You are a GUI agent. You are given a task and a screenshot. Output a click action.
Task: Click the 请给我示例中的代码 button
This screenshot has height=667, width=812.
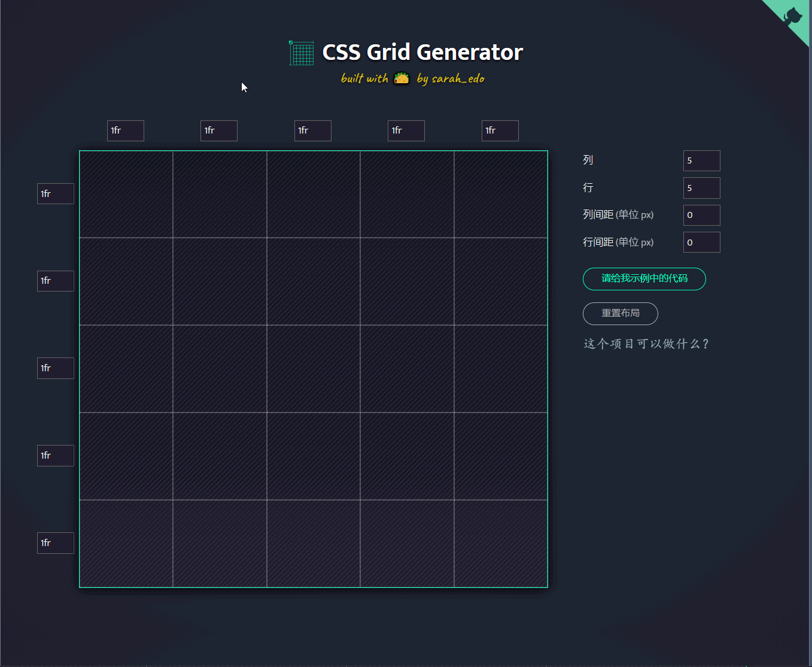[644, 279]
